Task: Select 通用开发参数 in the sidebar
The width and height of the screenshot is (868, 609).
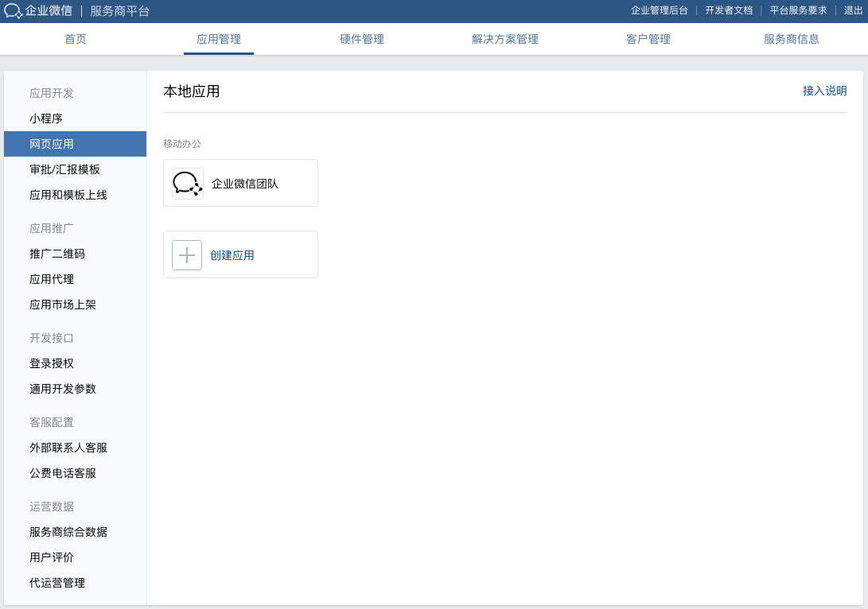Action: click(x=76, y=389)
